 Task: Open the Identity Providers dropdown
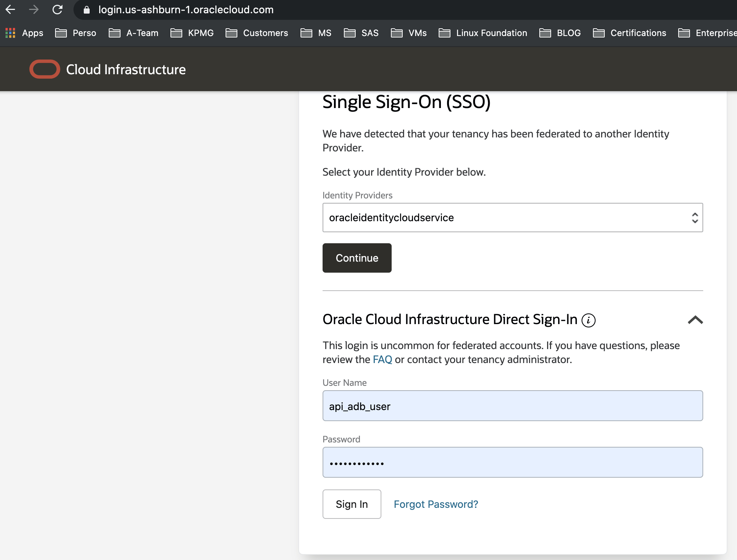[x=512, y=218]
